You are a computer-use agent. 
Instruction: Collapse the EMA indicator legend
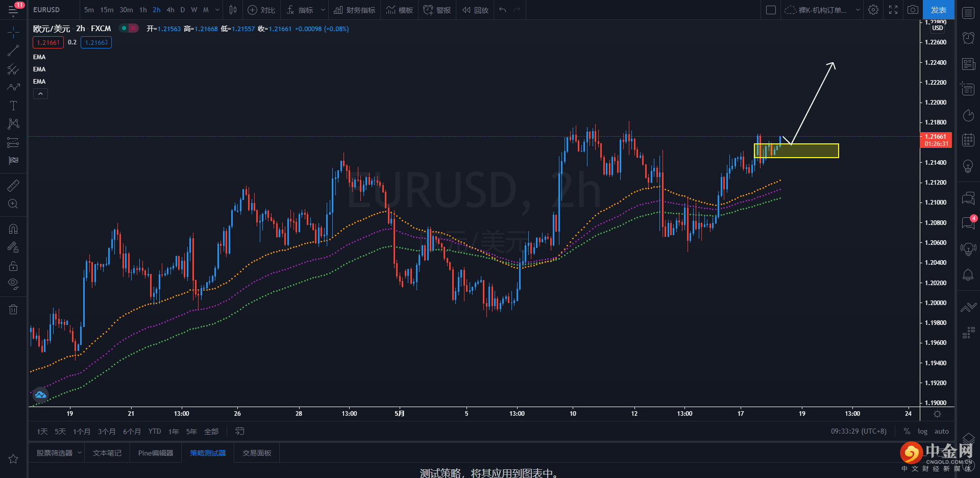click(x=40, y=94)
